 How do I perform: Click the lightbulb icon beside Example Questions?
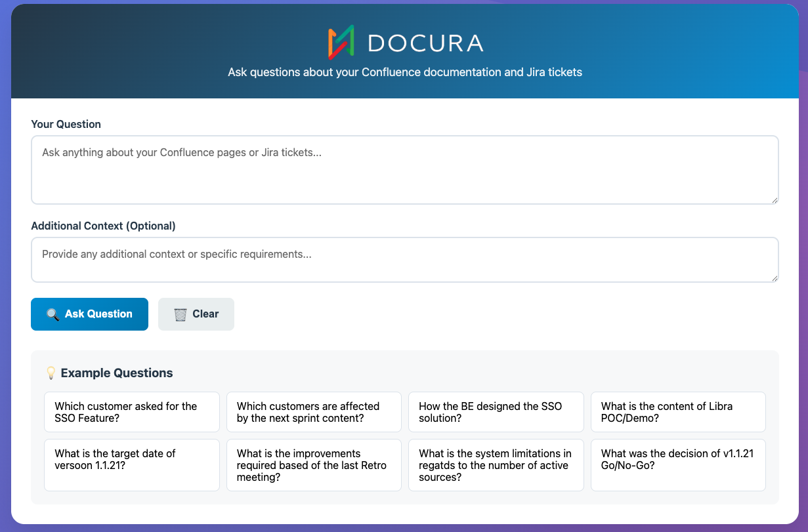click(51, 373)
